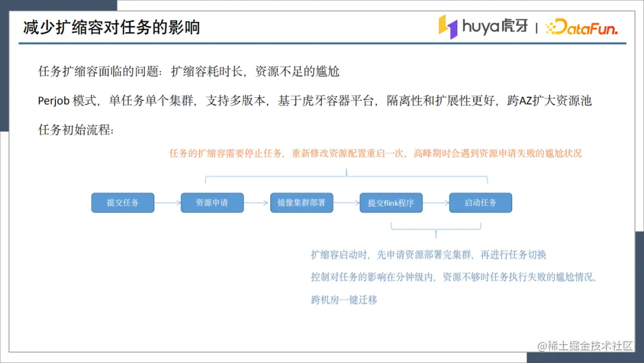Click arrow from 镜像集群部署 to 提交flink程序
Image resolution: width=644 pixels, height=363 pixels.
click(x=346, y=202)
